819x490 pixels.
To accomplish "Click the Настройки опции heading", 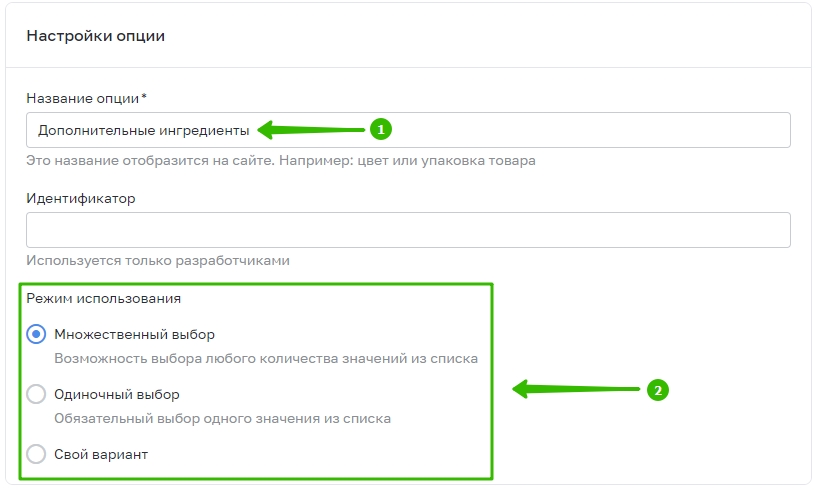I will click(96, 36).
